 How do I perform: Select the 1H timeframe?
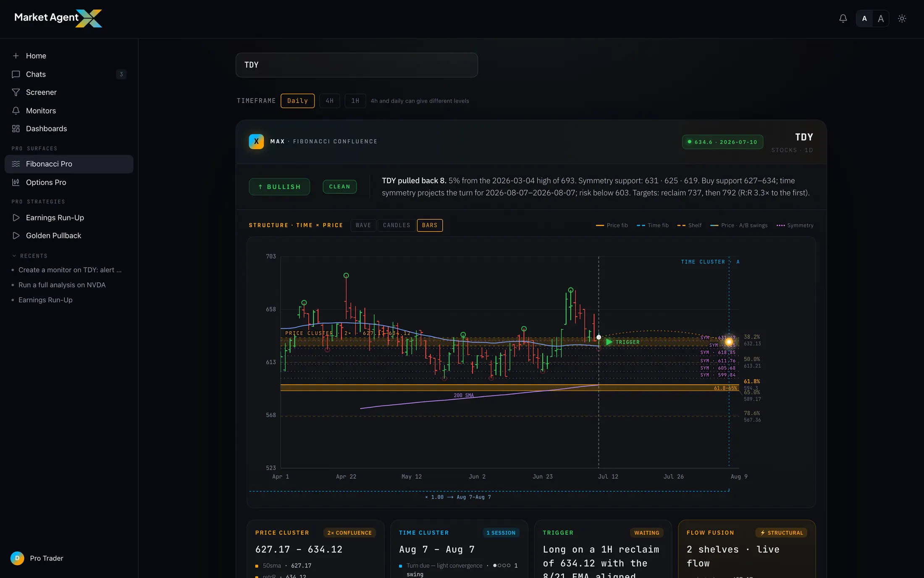coord(355,101)
